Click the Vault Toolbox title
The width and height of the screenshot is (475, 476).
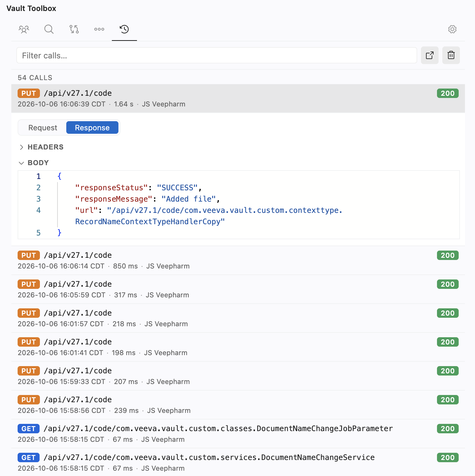coord(31,8)
